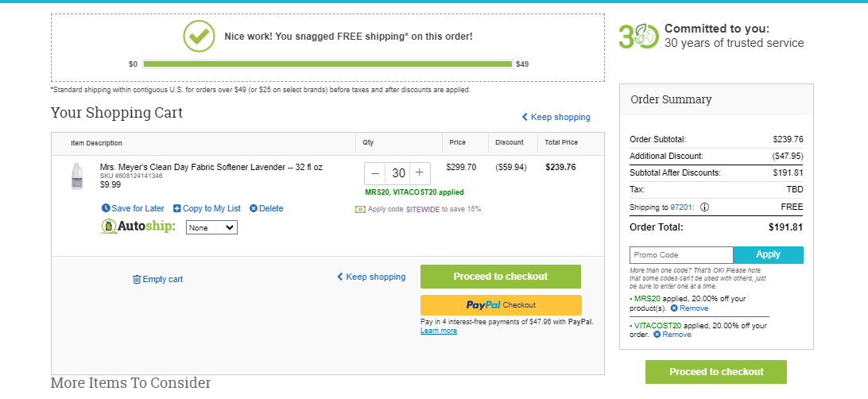
Task: Remove the MRS20 promo code
Action: (689, 308)
